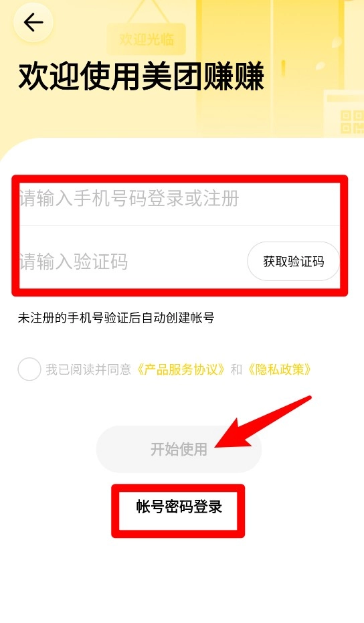364x623 pixels.
Task: Toggle the agreement circle checkbox
Action: coord(29,369)
